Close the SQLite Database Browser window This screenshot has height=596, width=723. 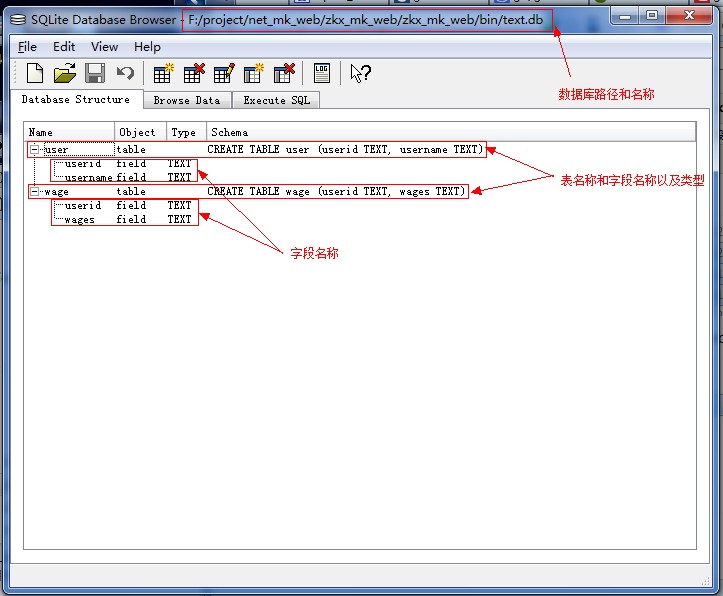[x=688, y=16]
